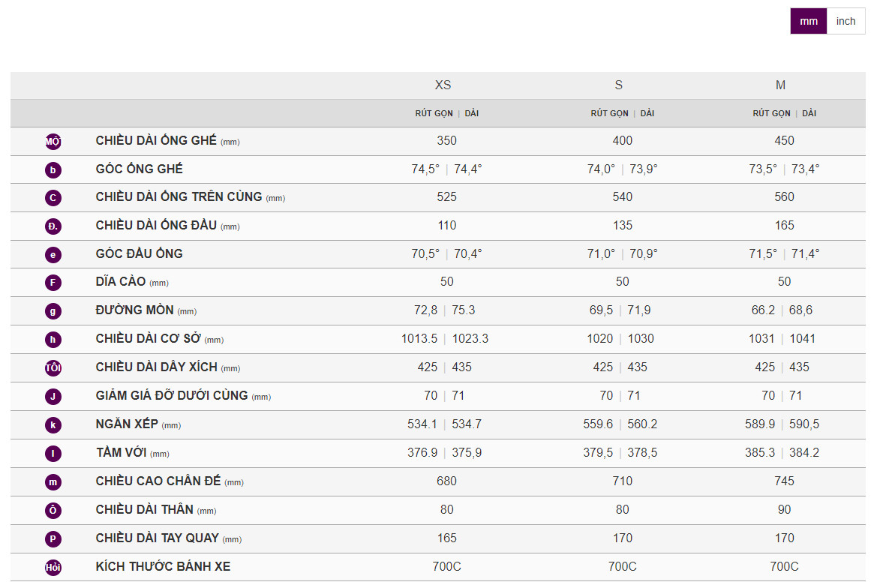Click the KÍCH THƯỚC BÁNH XE row label

(163, 566)
